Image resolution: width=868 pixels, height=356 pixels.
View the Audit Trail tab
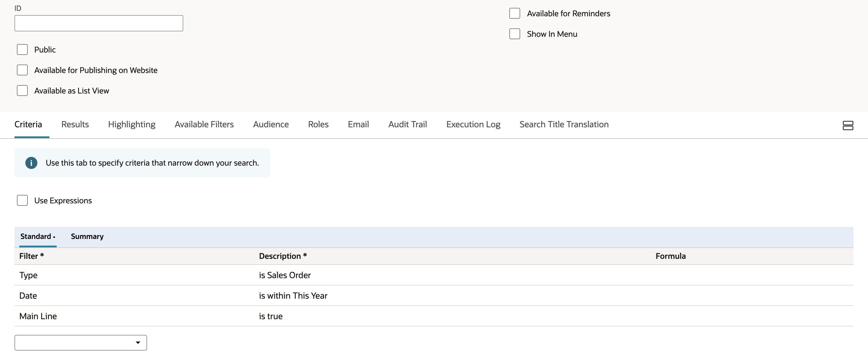tap(407, 125)
